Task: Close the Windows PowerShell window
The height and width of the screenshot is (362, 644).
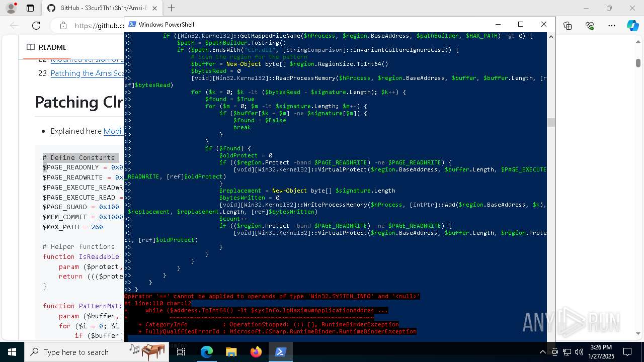Action: coord(543,24)
